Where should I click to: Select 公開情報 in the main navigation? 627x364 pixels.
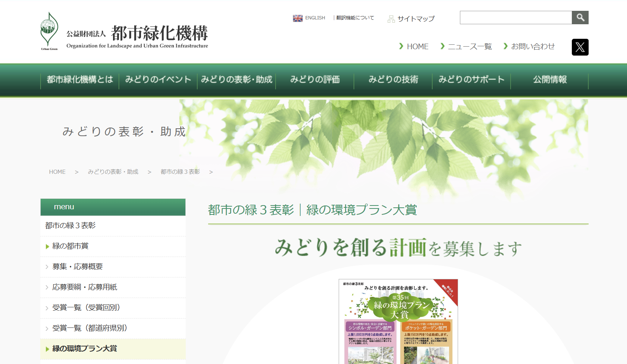[x=549, y=80]
